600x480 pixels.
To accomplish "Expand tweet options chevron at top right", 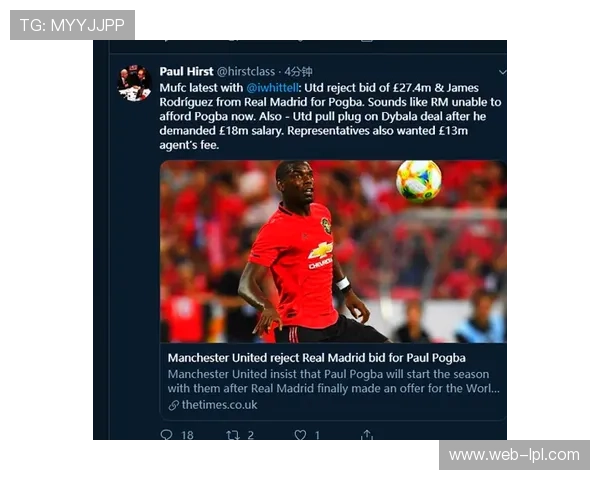I will point(502,72).
